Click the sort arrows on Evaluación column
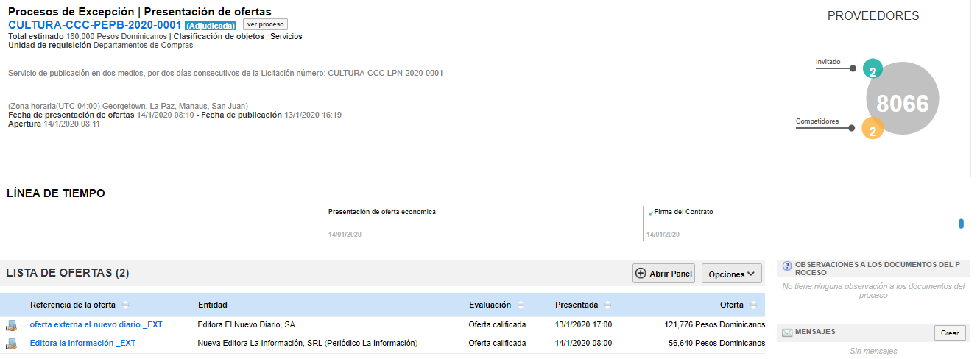The width and height of the screenshot is (980, 359). pyautogui.click(x=521, y=305)
